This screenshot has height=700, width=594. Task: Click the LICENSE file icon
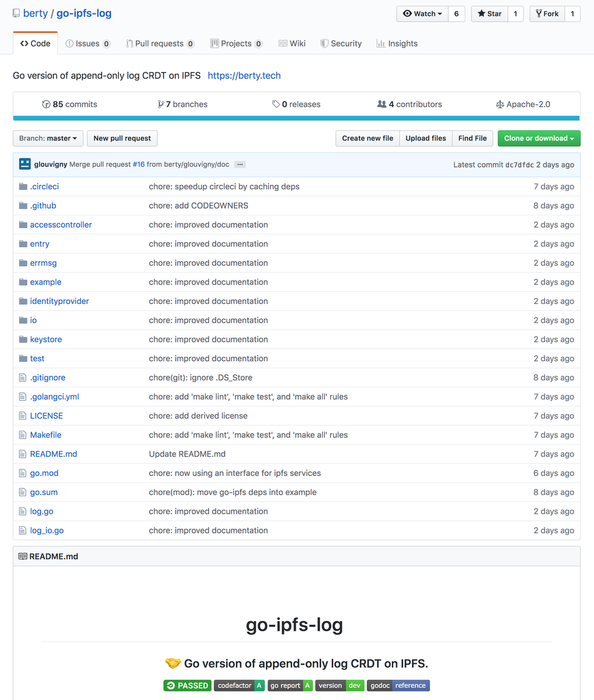[23, 415]
